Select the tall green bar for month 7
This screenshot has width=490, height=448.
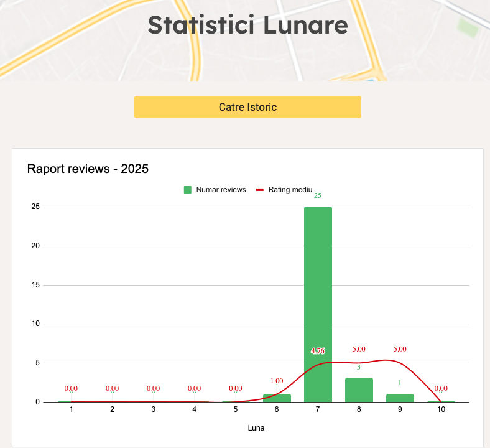[x=318, y=280]
